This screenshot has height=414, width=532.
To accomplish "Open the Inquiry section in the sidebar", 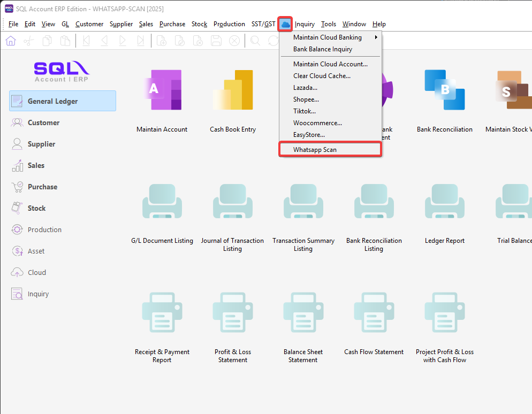I will pos(38,294).
